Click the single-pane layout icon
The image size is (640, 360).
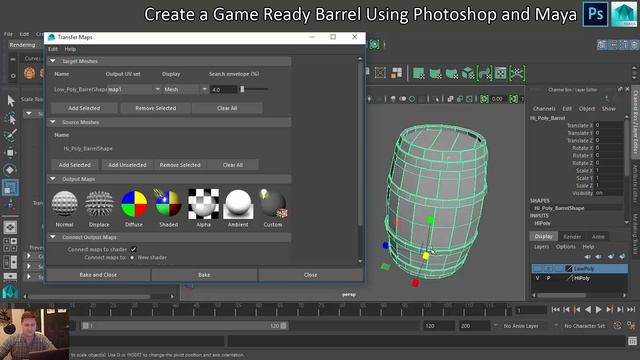(10, 227)
